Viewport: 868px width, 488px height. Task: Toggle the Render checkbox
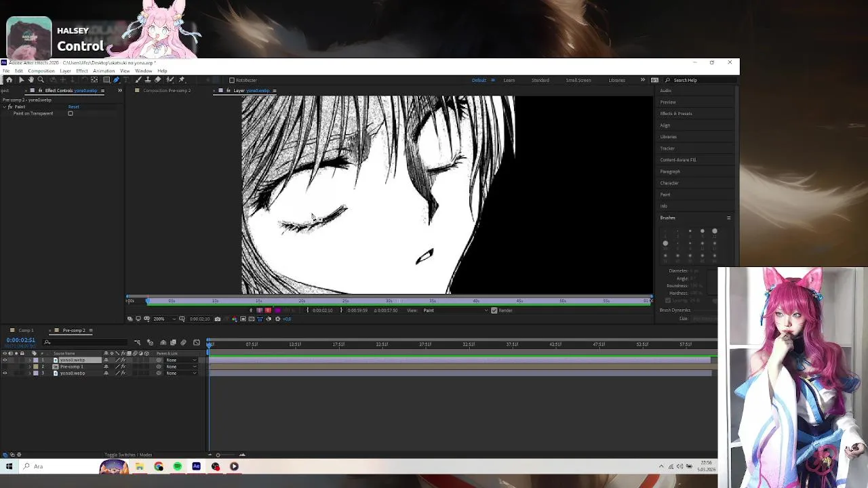494,310
